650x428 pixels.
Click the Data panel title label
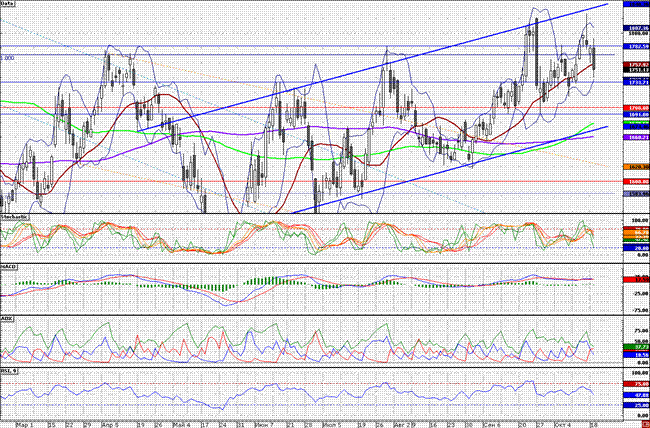11,5
